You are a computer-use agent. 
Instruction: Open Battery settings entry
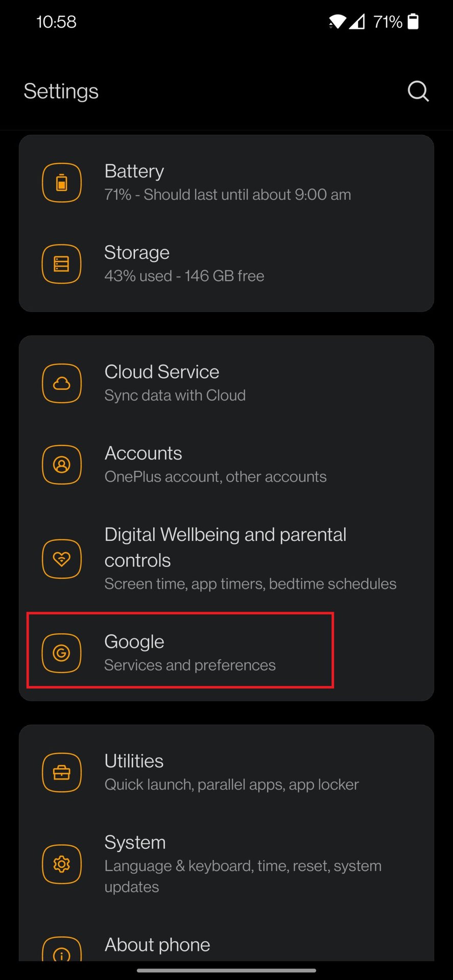(x=227, y=182)
